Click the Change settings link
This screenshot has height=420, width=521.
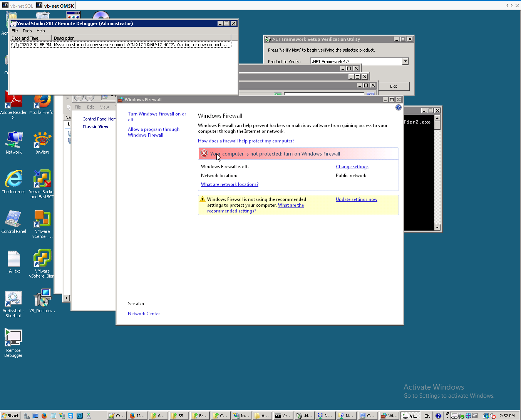352,167
